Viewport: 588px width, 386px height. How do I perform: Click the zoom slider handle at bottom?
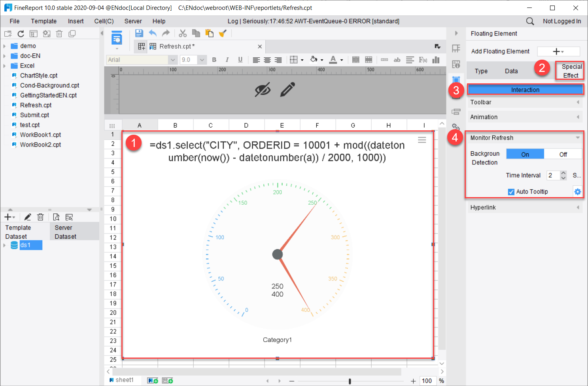[350, 381]
